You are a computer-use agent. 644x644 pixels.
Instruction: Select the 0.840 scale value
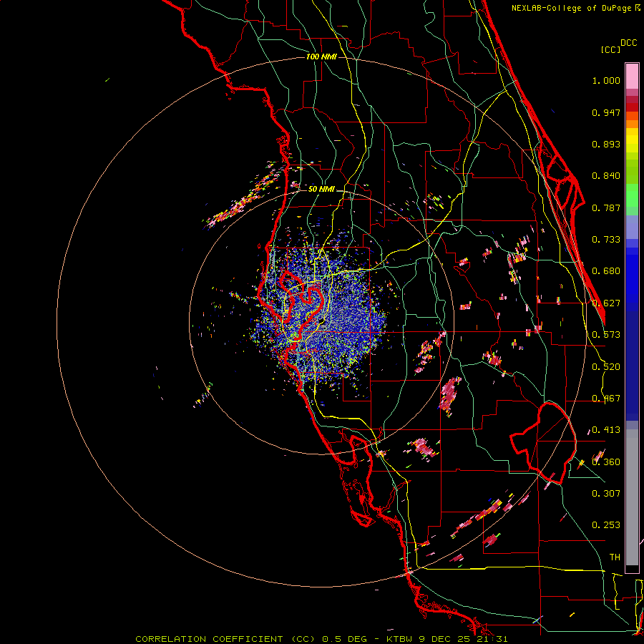606,176
